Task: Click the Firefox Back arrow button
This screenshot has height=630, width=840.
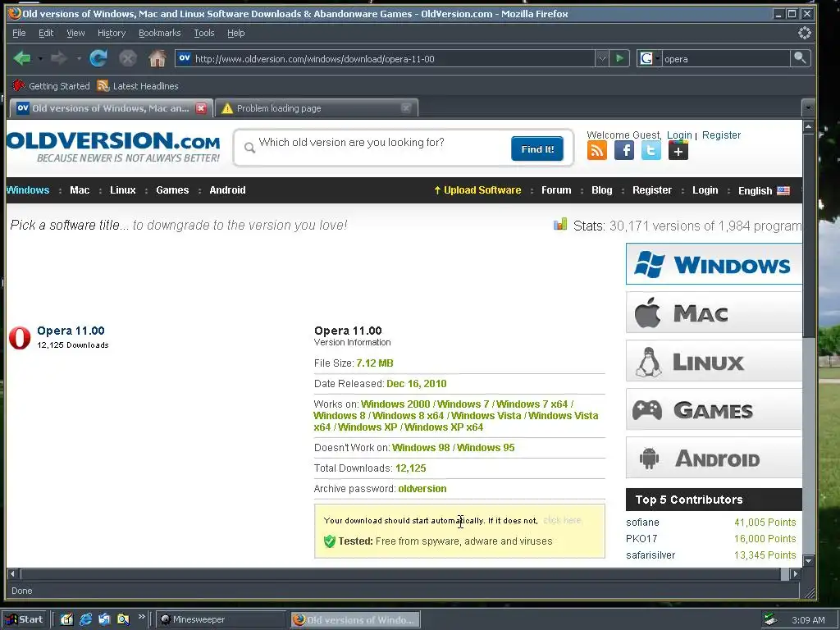Action: coord(22,58)
